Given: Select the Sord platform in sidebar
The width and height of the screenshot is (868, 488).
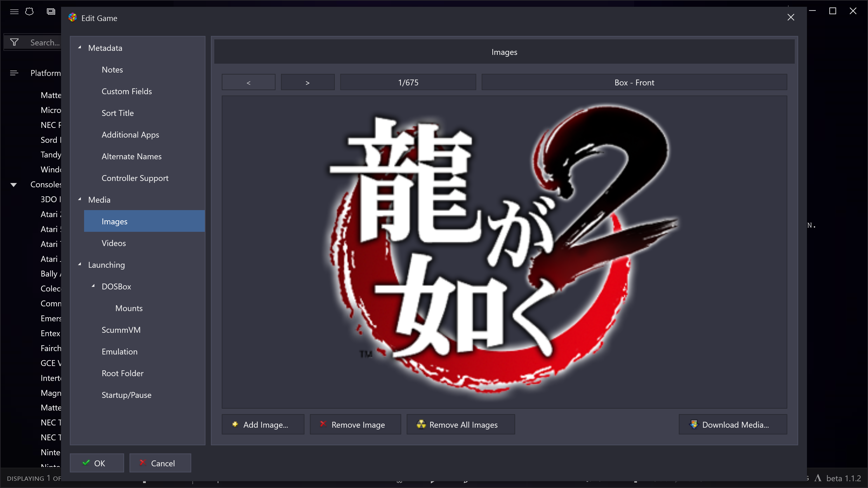Looking at the screenshot, I should (51, 140).
